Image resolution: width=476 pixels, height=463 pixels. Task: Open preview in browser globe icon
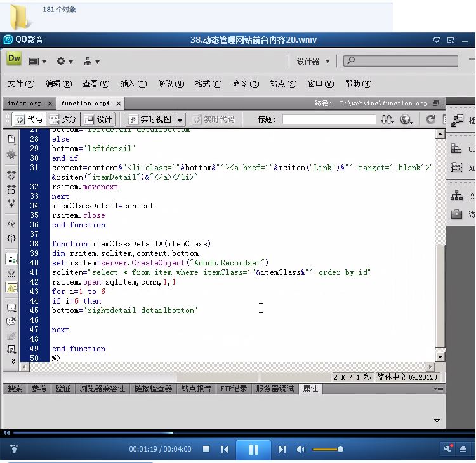(x=406, y=119)
